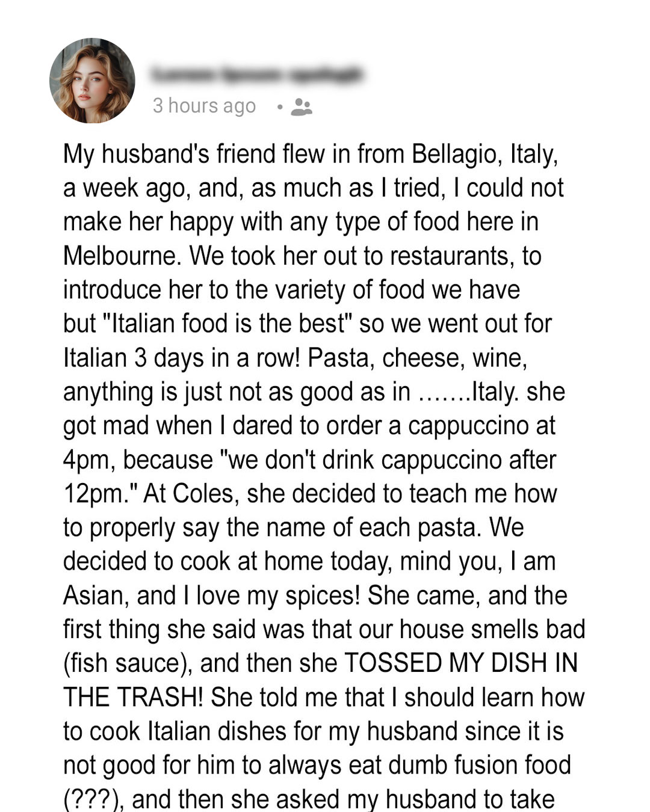The image size is (650, 812).
Task: Click 'Italian 3 days in a row!'
Action: coord(181,358)
